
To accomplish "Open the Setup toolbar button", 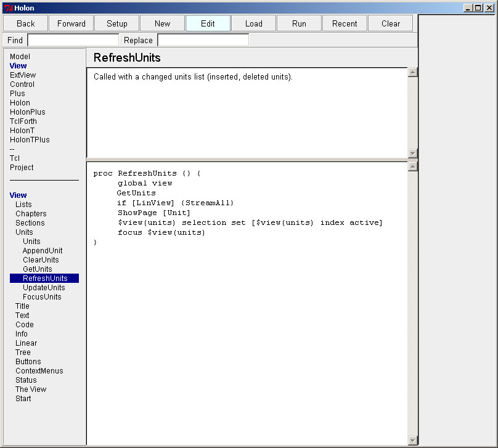I will click(117, 23).
